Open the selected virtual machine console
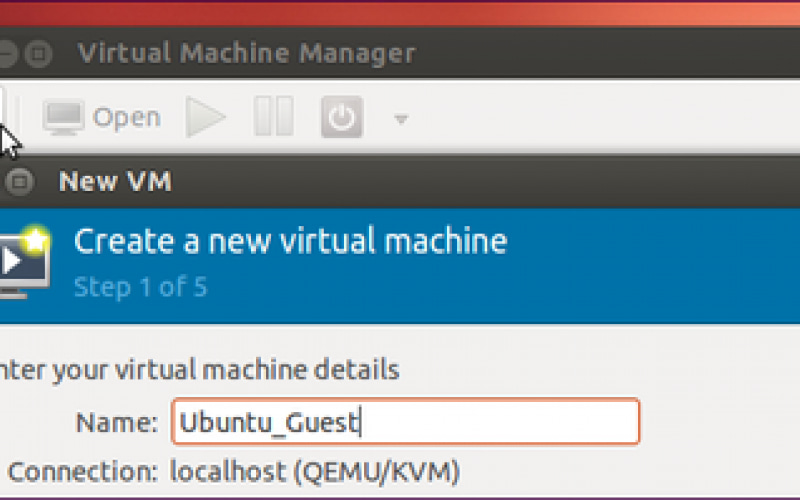800x500 pixels. pyautogui.click(x=102, y=117)
